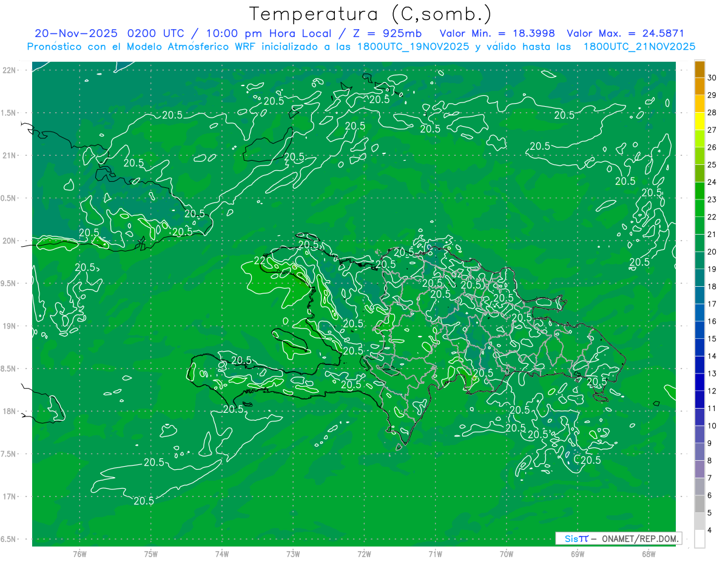The height and width of the screenshot is (562, 728).
Task: Click 'Valor Min. = 18.3998' text
Action: click(497, 33)
